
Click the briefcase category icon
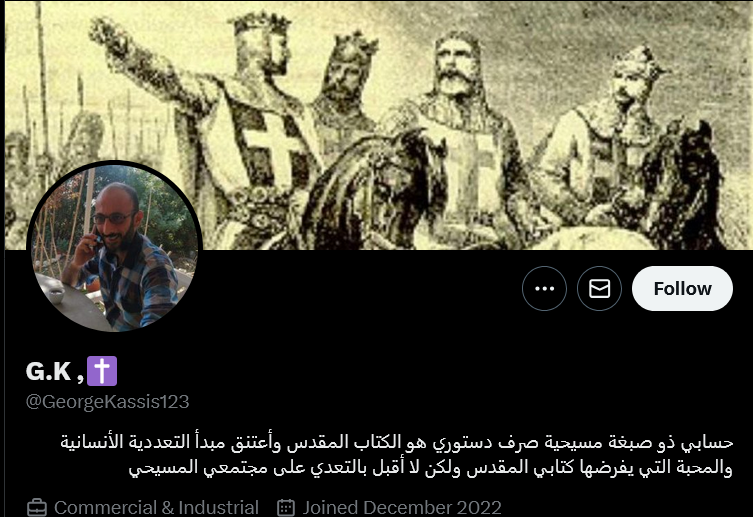(37, 508)
